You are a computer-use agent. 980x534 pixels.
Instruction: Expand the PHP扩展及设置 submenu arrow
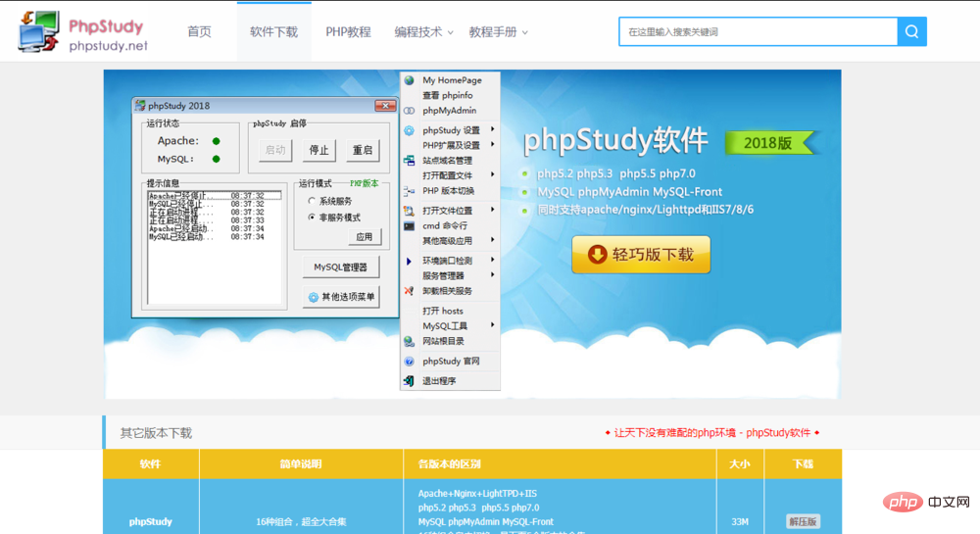(x=493, y=145)
